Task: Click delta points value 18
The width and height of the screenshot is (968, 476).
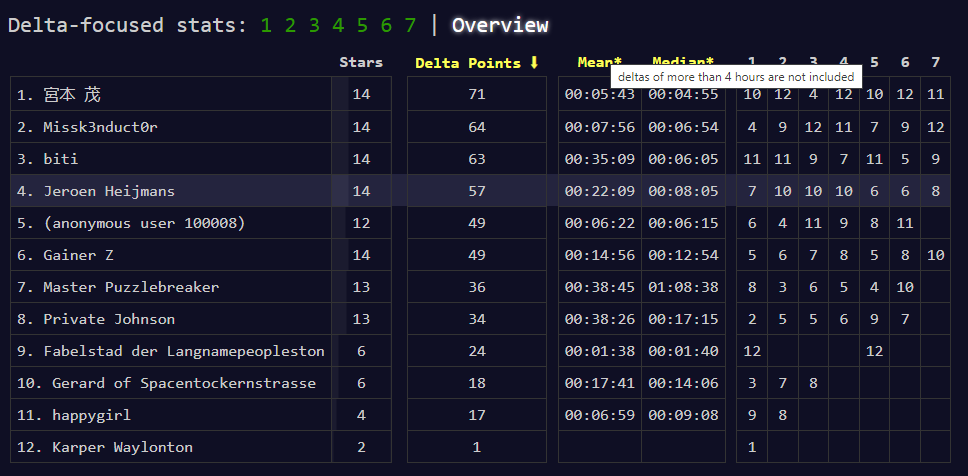Action: pyautogui.click(x=477, y=384)
